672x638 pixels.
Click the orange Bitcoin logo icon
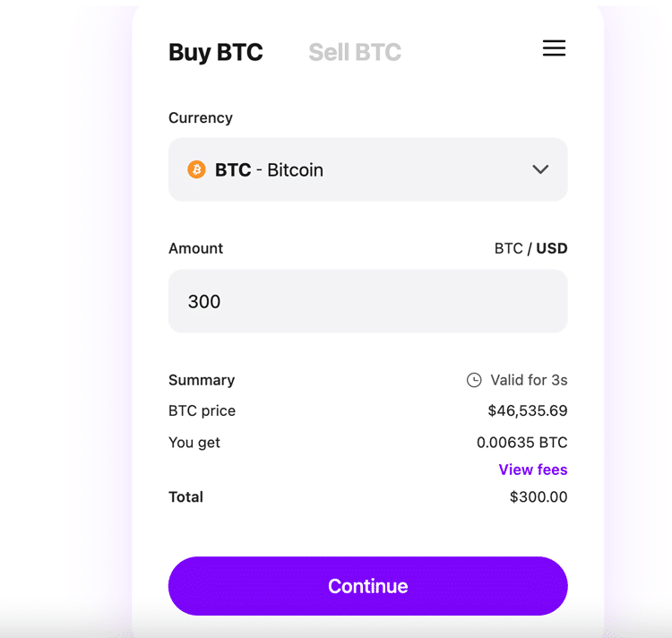point(197,169)
